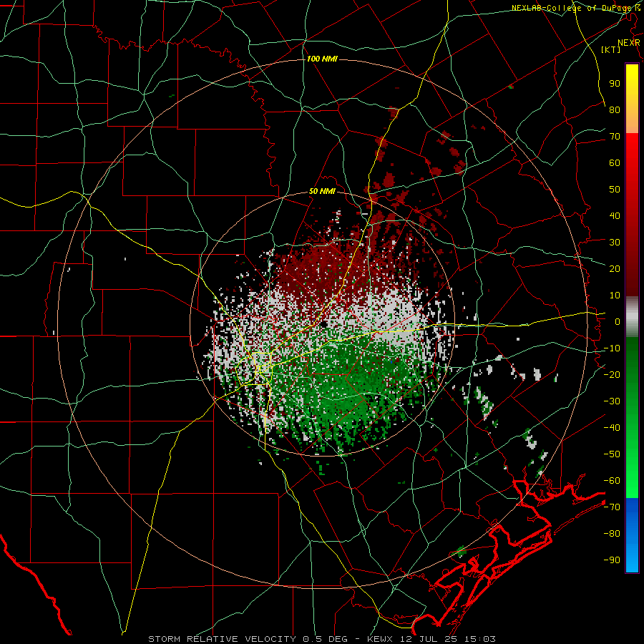Click the 90 value on velocity scale
The image size is (644, 644).
pos(615,84)
